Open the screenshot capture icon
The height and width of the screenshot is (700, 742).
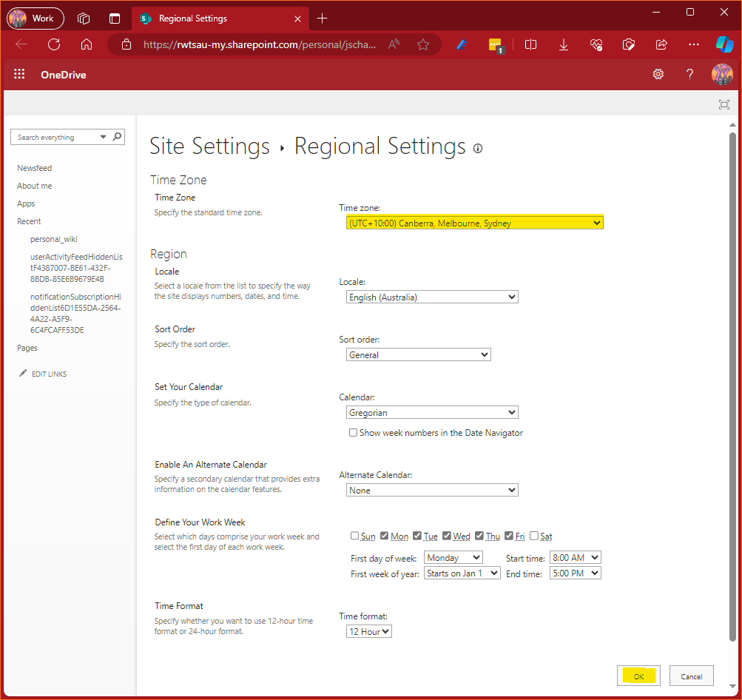coord(628,44)
